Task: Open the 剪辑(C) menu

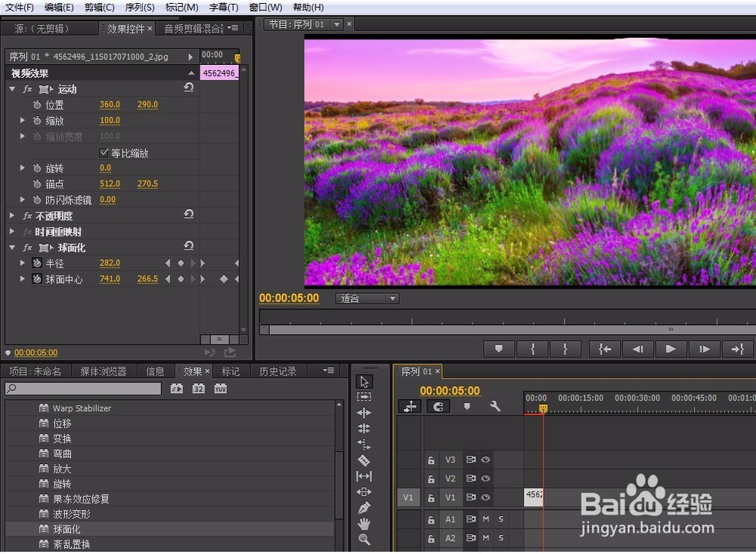Action: [x=99, y=8]
